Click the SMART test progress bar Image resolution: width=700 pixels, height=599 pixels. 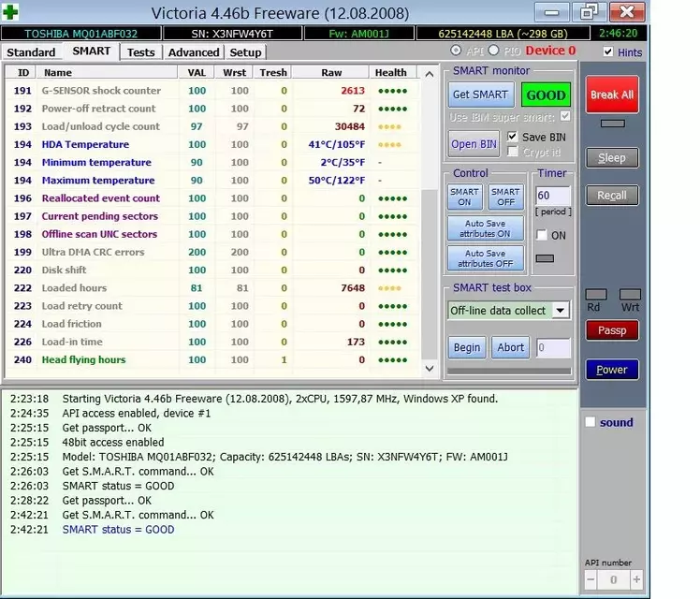pyautogui.click(x=509, y=371)
